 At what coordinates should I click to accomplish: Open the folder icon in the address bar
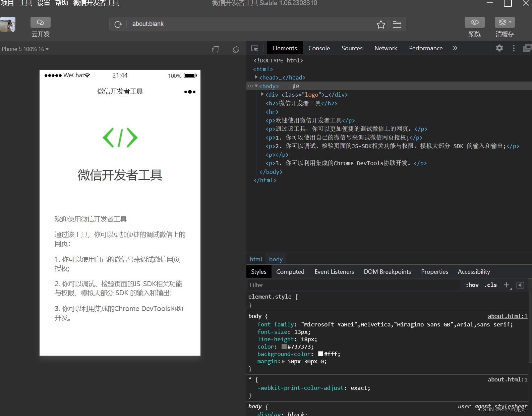click(x=397, y=24)
